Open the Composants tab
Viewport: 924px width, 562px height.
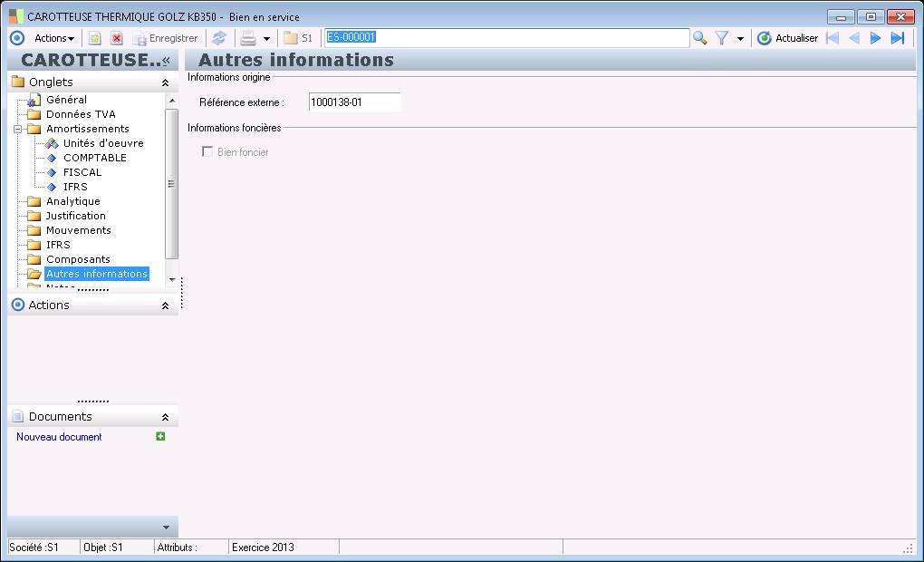pos(78,259)
